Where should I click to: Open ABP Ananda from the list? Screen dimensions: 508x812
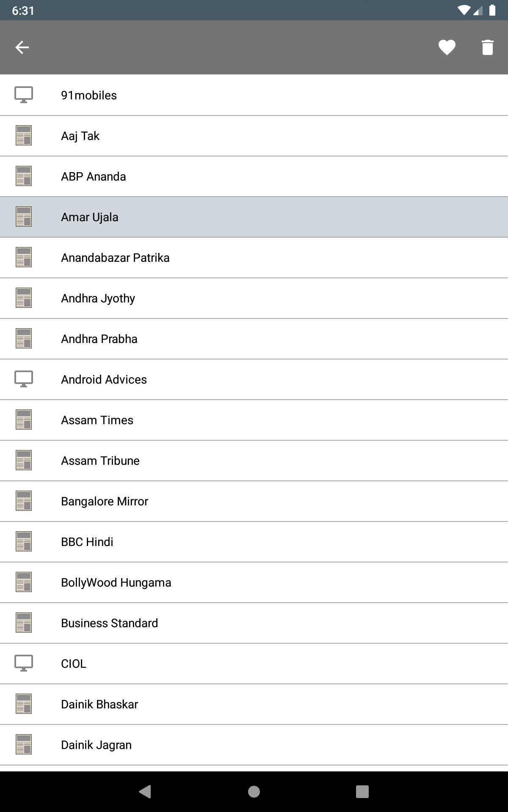(254, 176)
